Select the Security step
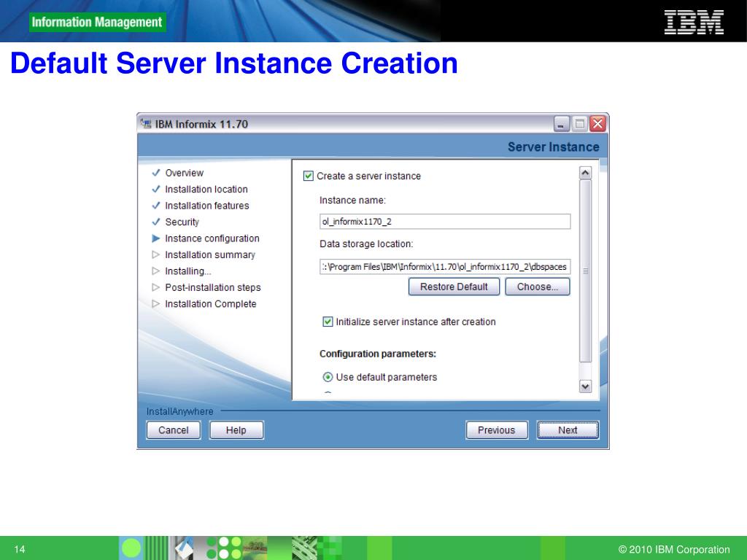 pos(182,222)
